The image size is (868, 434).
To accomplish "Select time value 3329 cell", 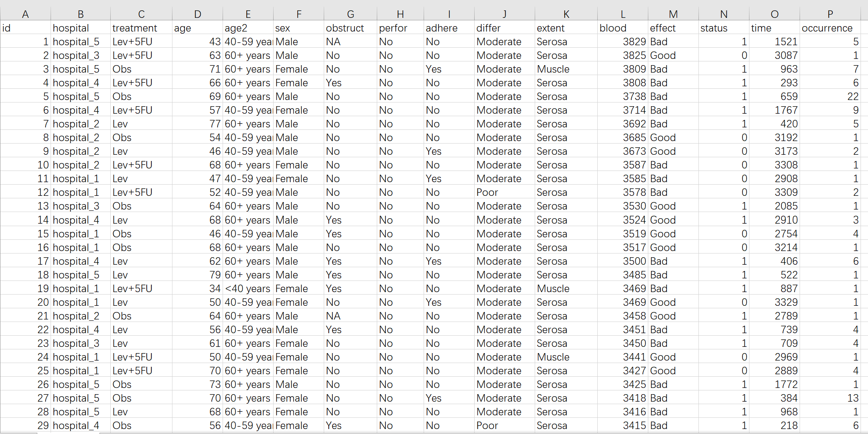I will [774, 302].
